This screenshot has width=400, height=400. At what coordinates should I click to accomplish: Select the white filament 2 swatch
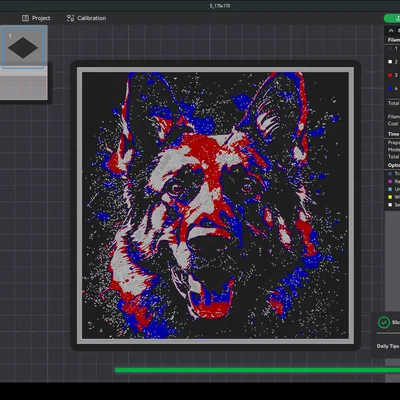(390, 62)
